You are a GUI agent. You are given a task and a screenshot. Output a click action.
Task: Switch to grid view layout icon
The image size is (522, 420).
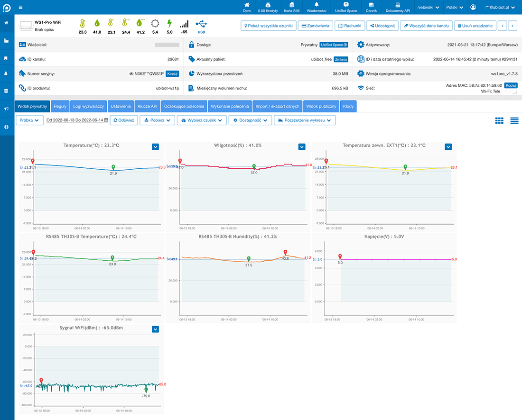pyautogui.click(x=499, y=120)
